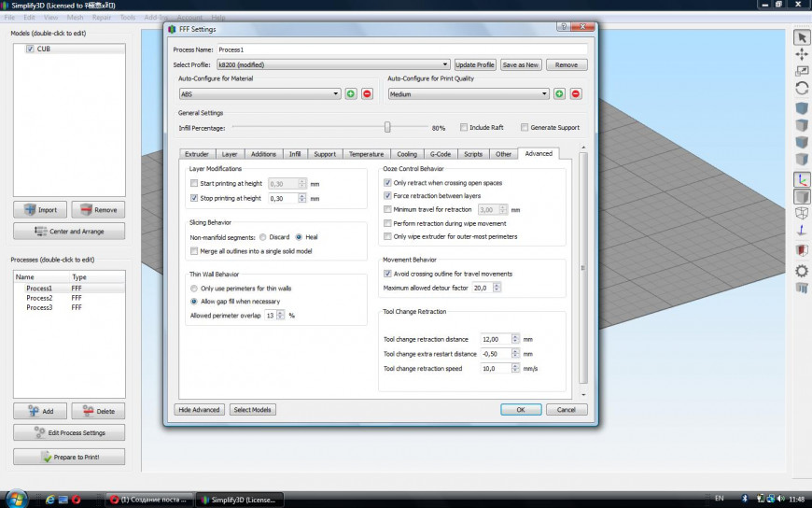The height and width of the screenshot is (508, 812).
Task: Select Discard for non-manifold segments
Action: 263,237
